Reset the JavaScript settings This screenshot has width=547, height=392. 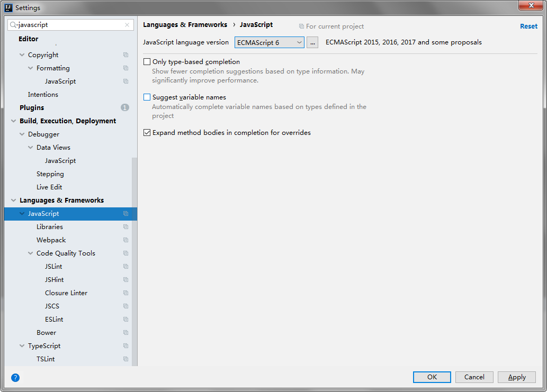[x=528, y=26]
